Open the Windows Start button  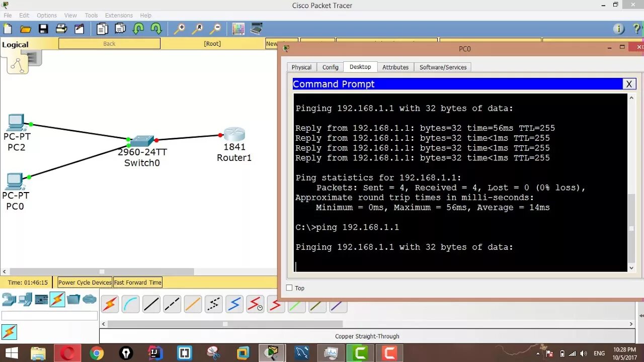point(11,353)
